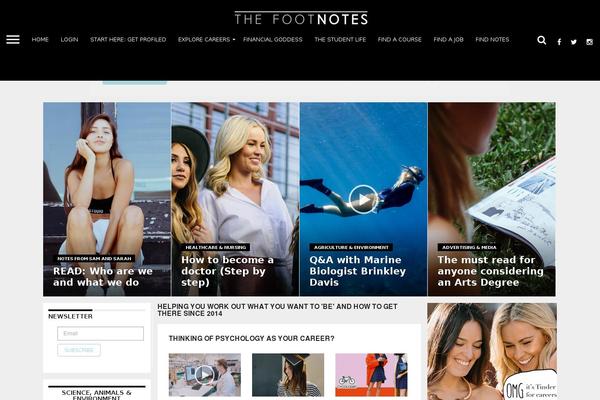The image size is (600, 400).
Task: Click the Find a Course link
Action: point(399,39)
